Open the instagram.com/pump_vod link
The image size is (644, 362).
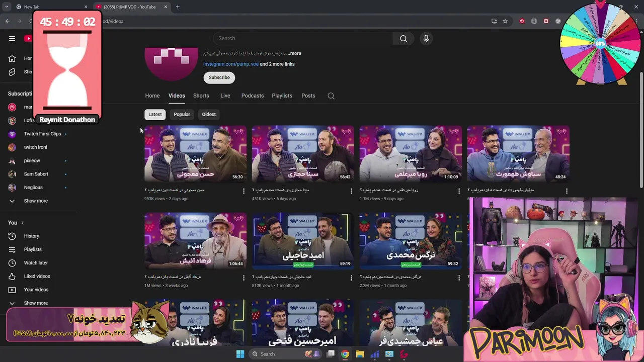(x=231, y=64)
